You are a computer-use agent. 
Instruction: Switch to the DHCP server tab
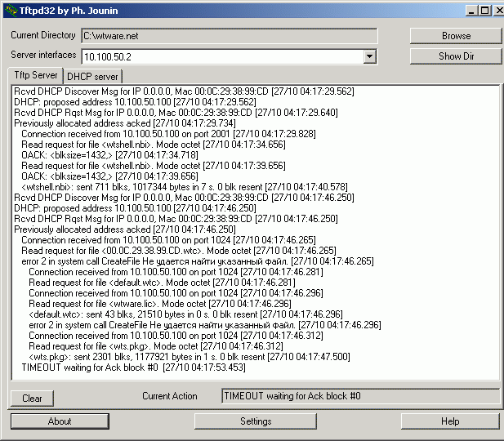pos(92,76)
